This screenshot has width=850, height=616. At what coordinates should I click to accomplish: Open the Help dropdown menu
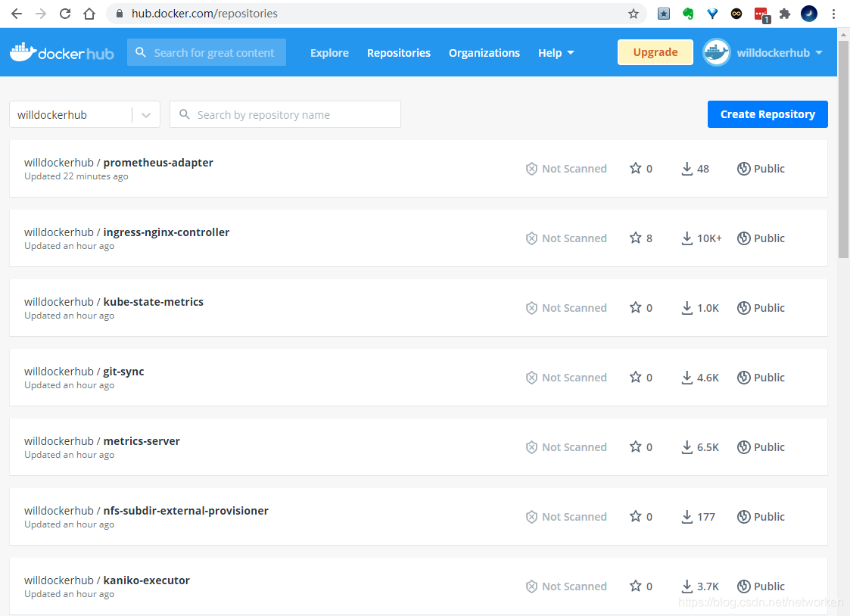(x=556, y=52)
